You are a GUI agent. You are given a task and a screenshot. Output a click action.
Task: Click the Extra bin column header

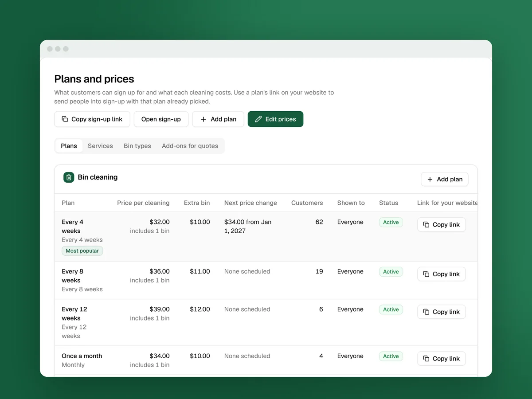pos(197,203)
